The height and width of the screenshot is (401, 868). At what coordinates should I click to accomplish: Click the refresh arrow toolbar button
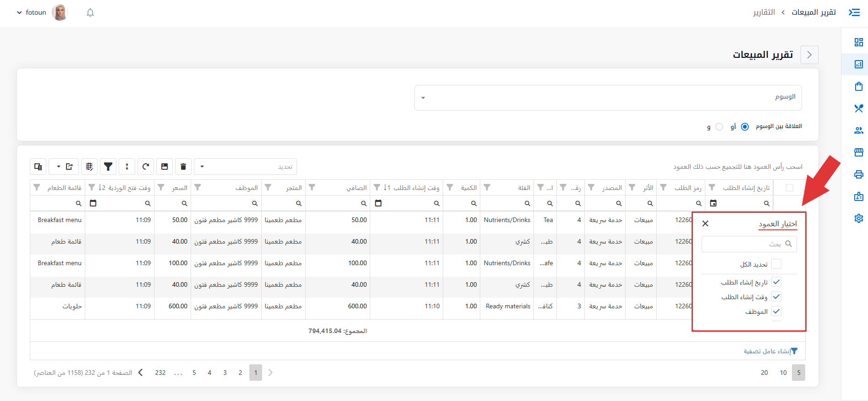click(x=146, y=167)
